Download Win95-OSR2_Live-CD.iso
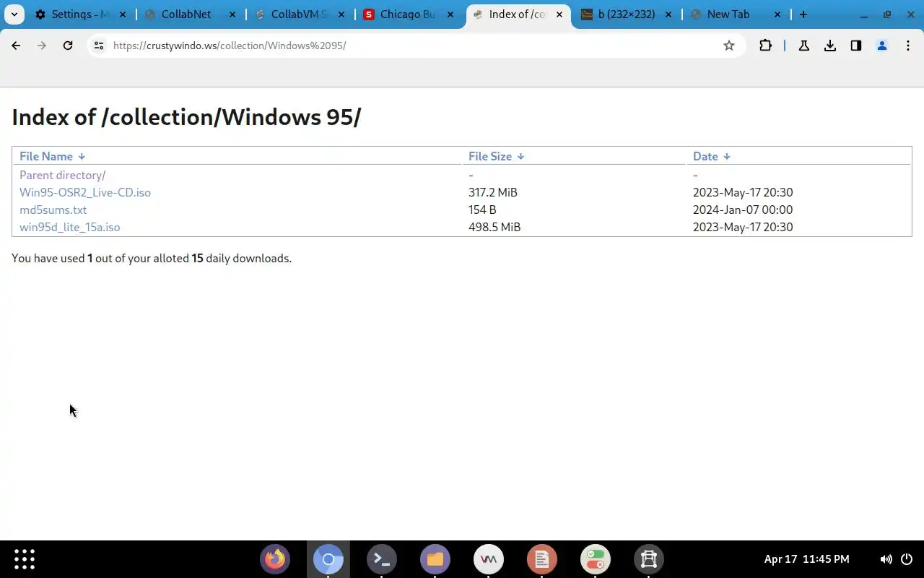 (x=85, y=192)
